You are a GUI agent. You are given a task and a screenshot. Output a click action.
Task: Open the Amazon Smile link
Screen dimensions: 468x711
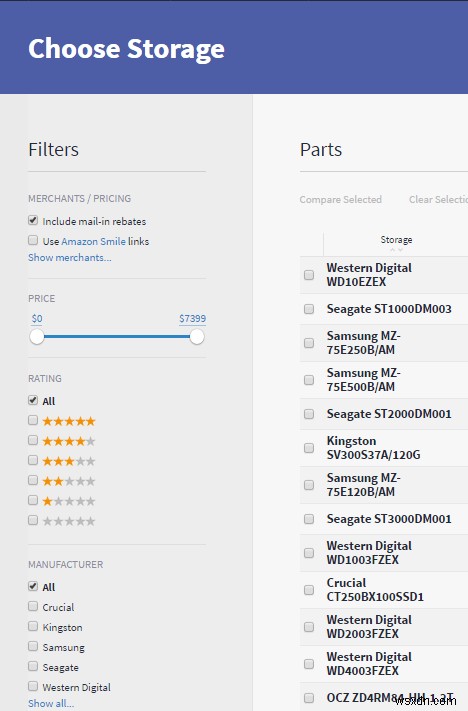click(x=93, y=241)
